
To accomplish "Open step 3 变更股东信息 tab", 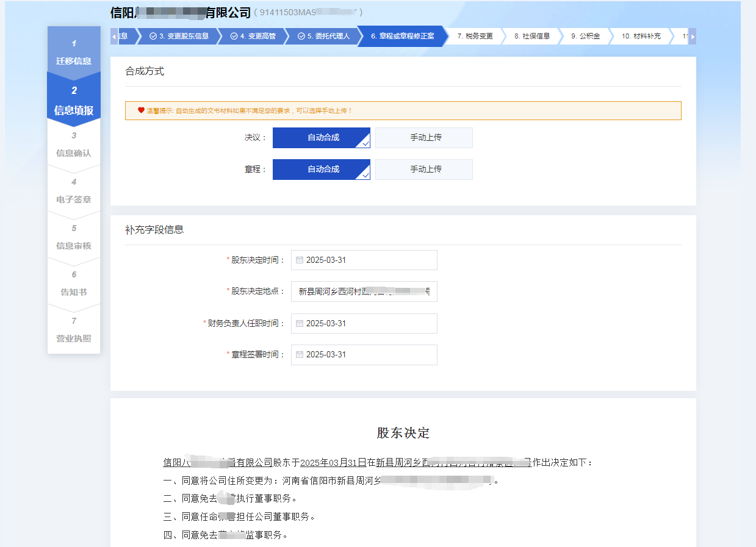I will tap(179, 36).
